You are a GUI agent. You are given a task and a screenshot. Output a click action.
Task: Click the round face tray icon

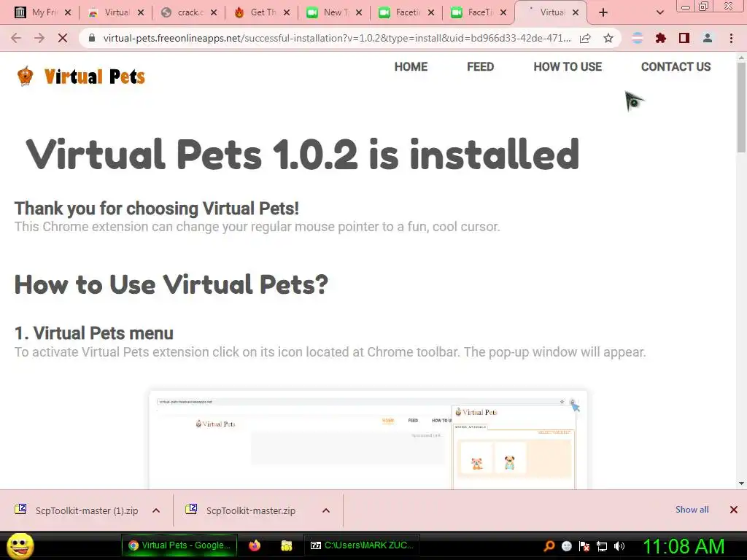[566, 546]
